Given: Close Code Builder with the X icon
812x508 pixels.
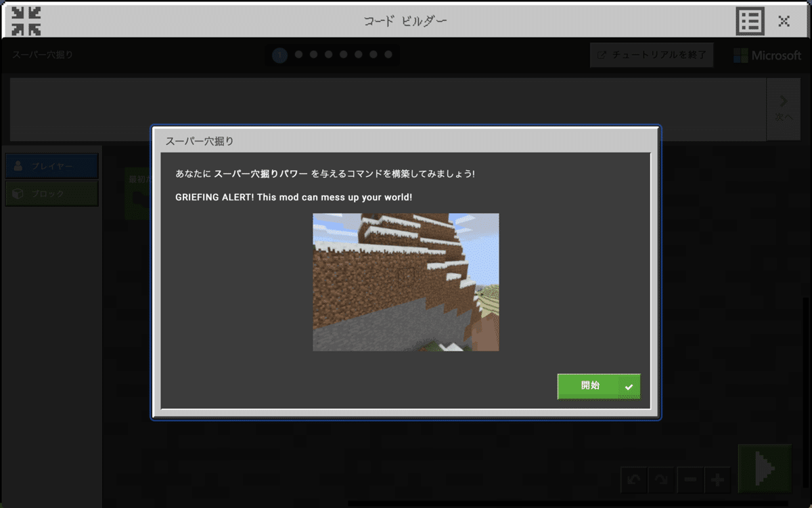Looking at the screenshot, I should 783,20.
